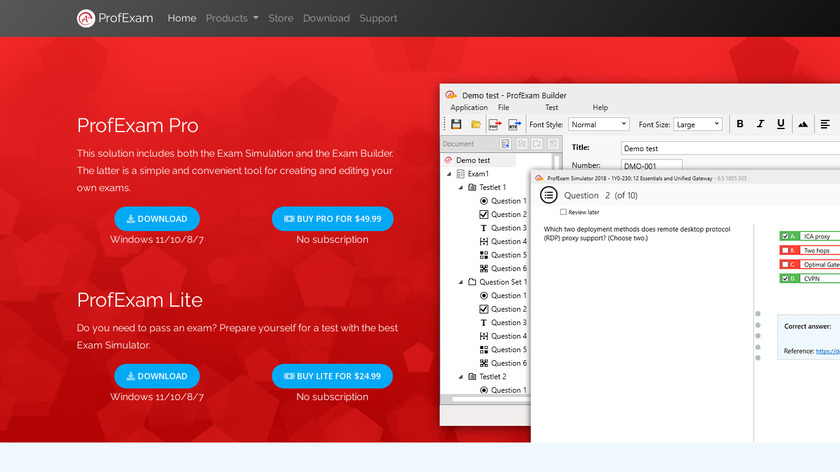Uncheck answer D CVPN checkbox
The width and height of the screenshot is (840, 472).
785,279
